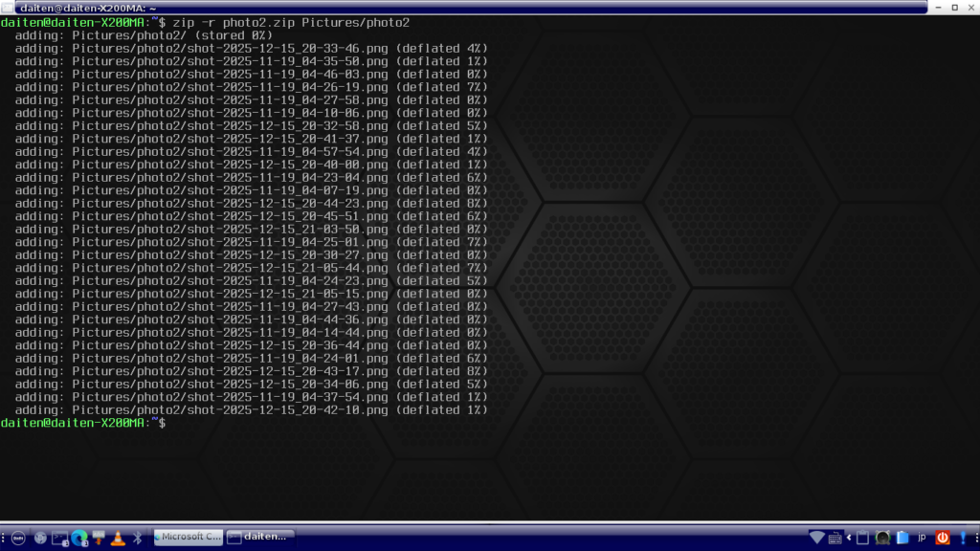Open the Wi-Fi network tray icon
Image resolution: width=980 pixels, height=551 pixels.
click(816, 538)
